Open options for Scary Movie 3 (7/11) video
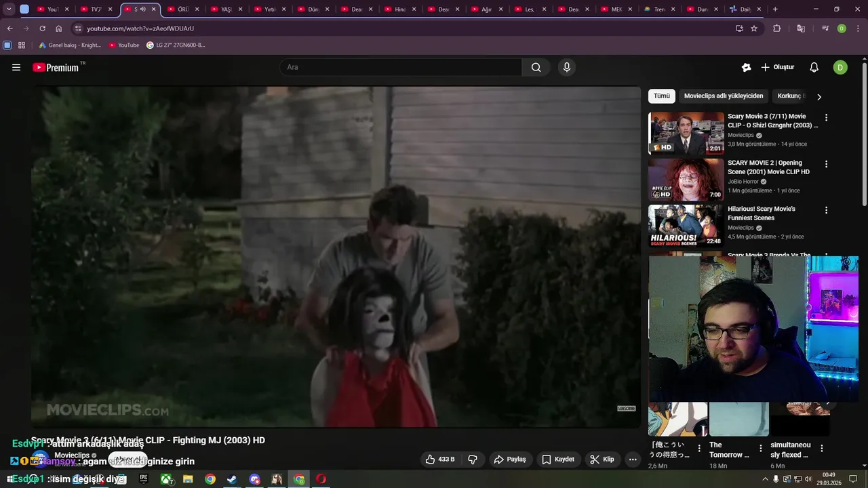Viewport: 868px width, 488px height. (826, 117)
